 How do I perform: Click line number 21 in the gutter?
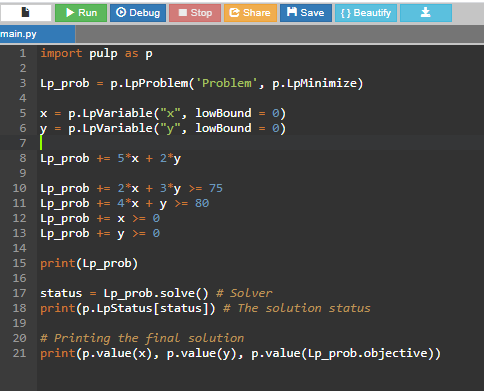[x=20, y=353]
